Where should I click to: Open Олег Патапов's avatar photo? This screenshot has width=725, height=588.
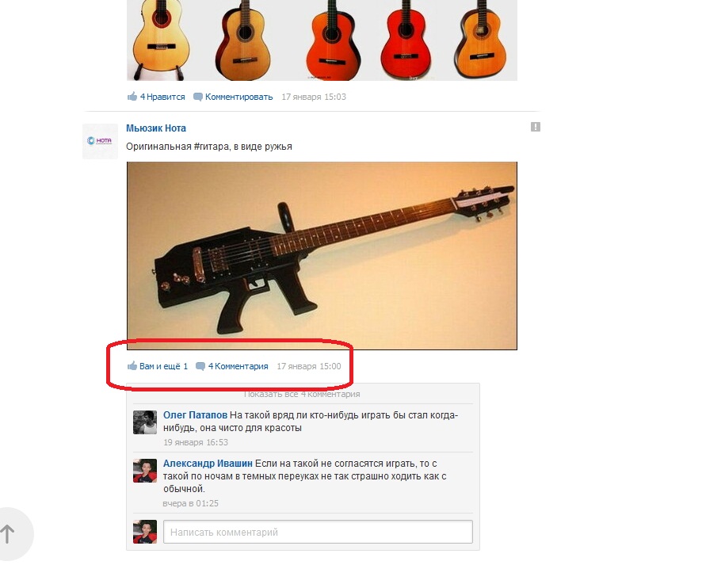(x=145, y=422)
